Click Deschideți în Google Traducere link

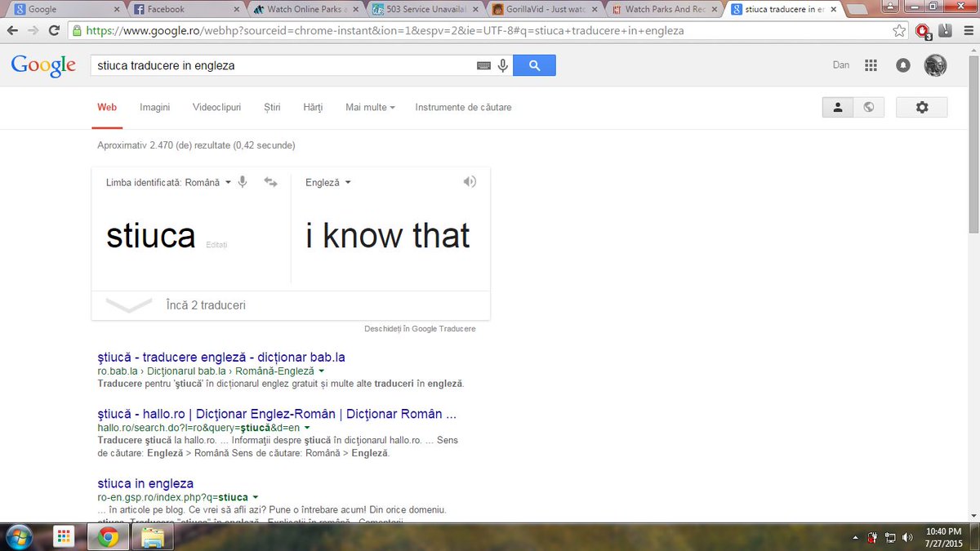[x=420, y=329]
